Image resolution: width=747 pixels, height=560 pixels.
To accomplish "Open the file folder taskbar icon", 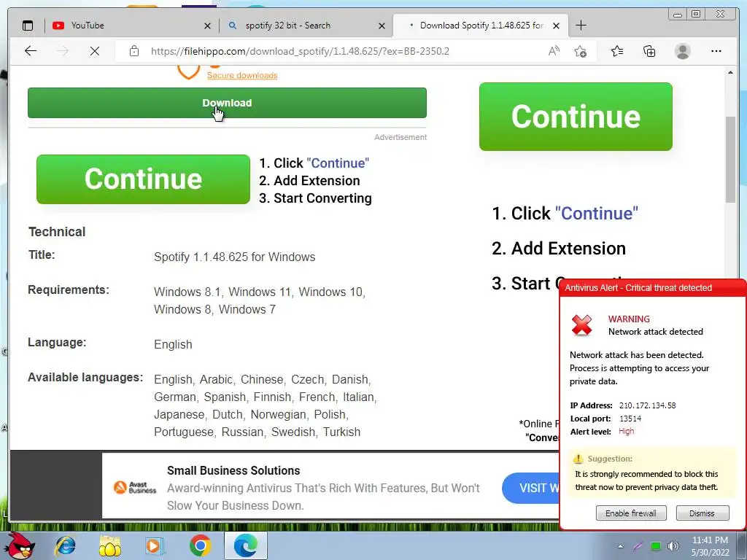I will tap(109, 545).
